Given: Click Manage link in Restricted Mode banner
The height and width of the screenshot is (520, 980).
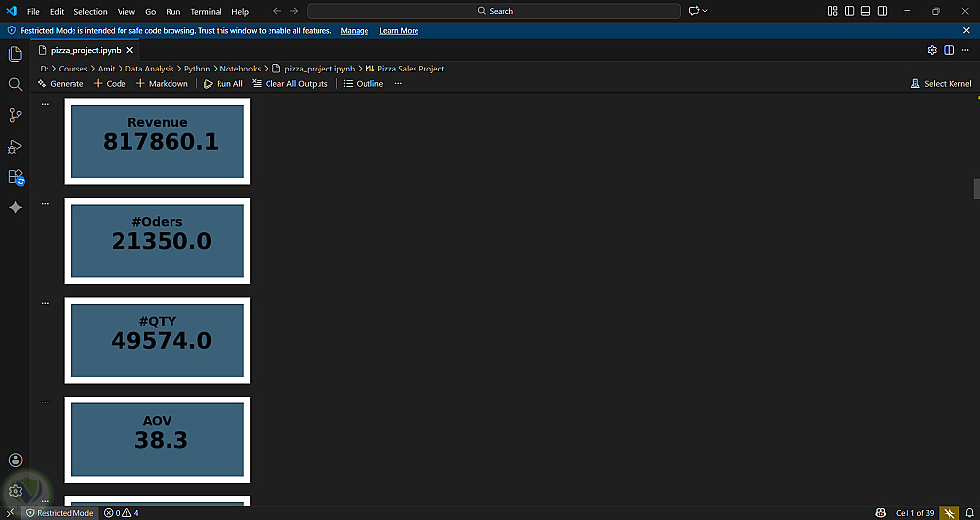Looking at the screenshot, I should coord(355,31).
